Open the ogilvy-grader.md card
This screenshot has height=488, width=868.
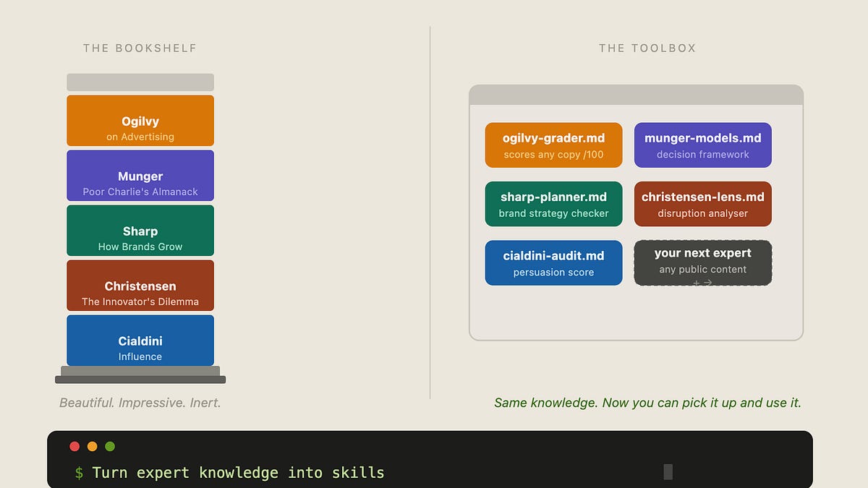(554, 145)
